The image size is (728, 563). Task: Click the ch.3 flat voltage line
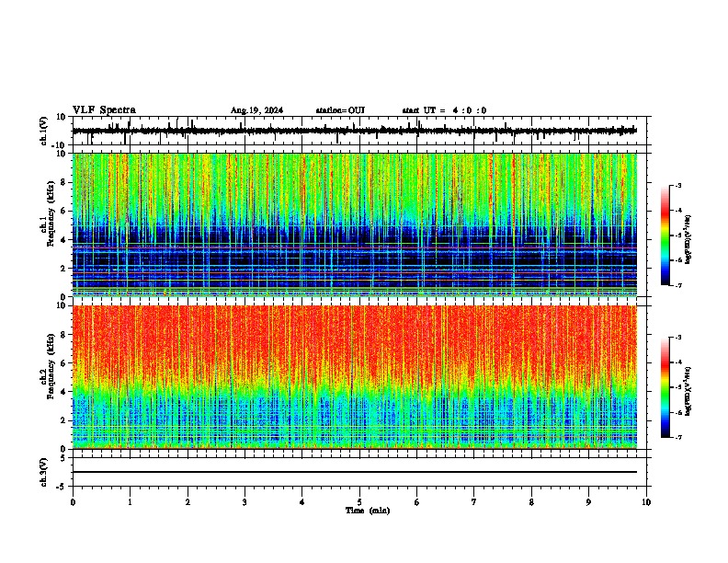click(x=354, y=472)
